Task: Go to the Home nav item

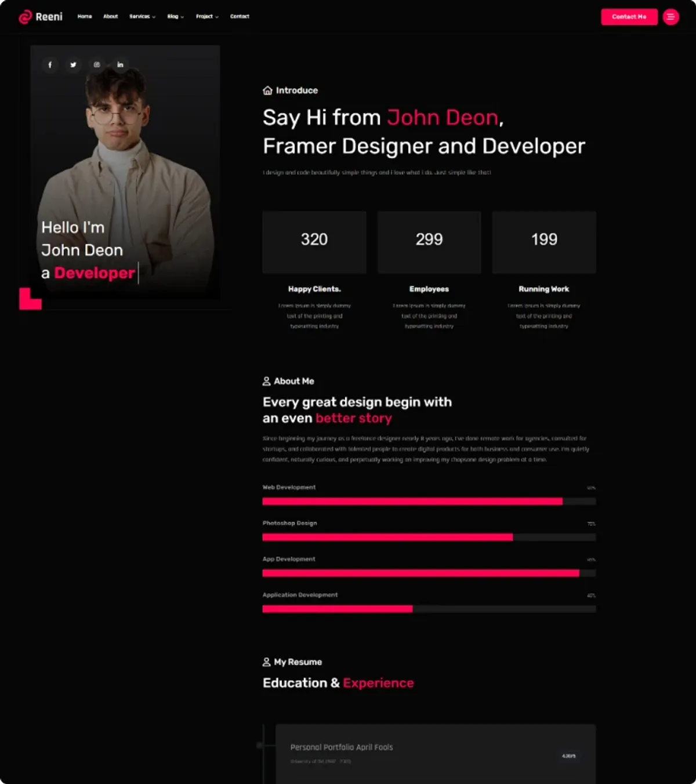Action: click(x=85, y=17)
